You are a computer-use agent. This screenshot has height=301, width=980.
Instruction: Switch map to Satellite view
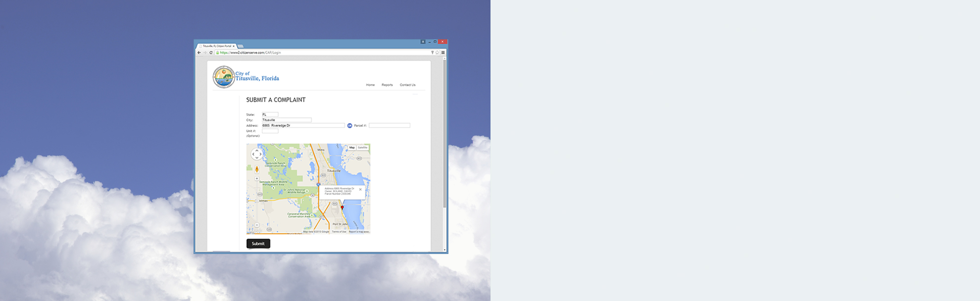(363, 148)
